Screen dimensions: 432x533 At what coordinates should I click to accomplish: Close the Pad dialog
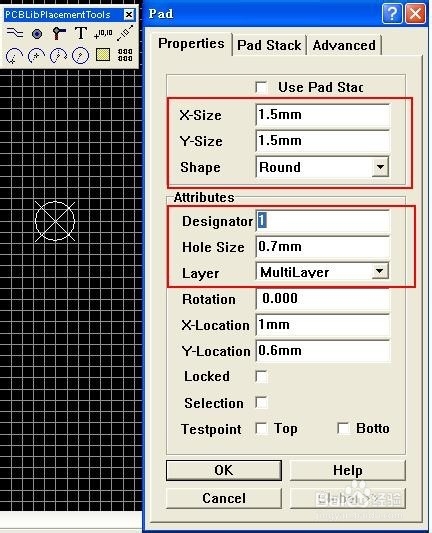coord(415,14)
